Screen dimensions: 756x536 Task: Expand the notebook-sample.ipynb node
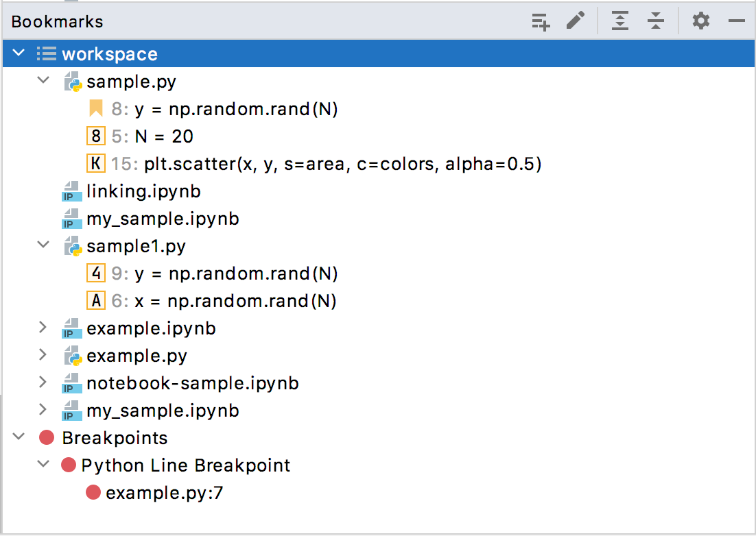[x=43, y=382]
